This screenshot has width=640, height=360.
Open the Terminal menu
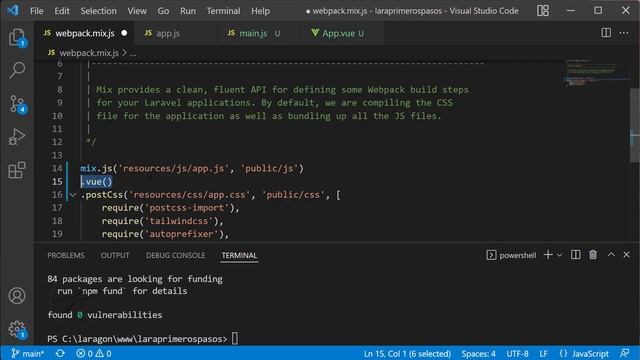[x=223, y=11]
